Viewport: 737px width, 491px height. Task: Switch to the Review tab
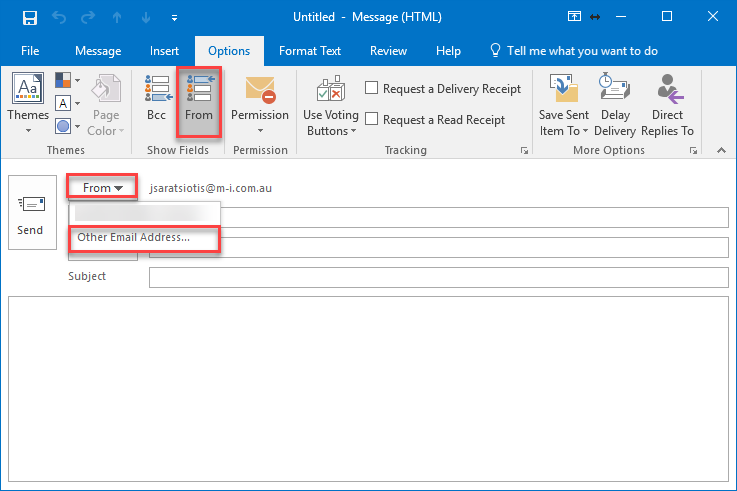point(388,51)
